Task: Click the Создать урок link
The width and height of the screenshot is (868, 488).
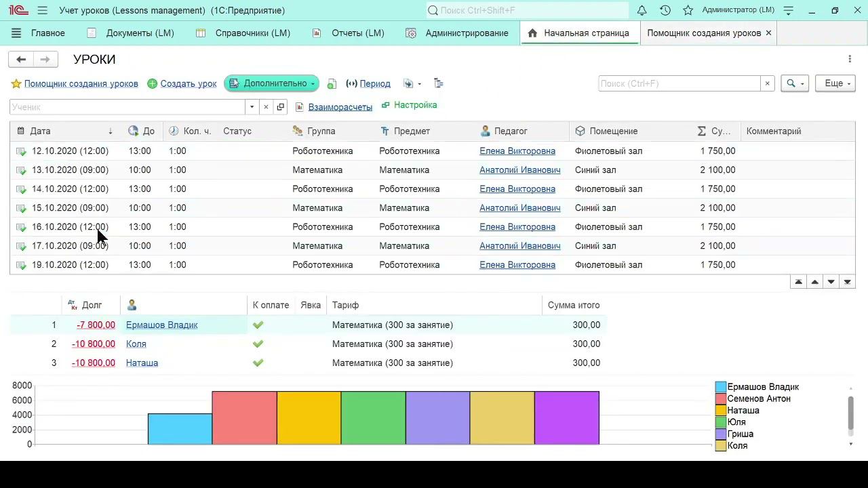Action: 189,84
